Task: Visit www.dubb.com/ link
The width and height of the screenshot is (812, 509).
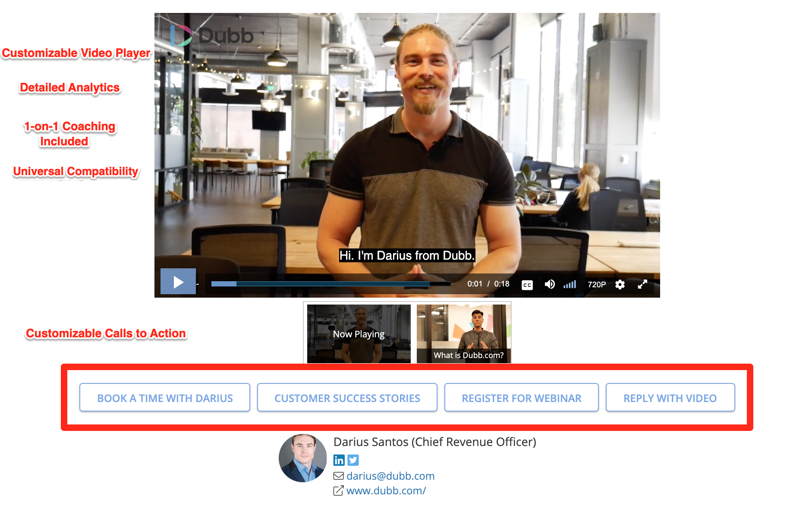Action: click(x=386, y=490)
